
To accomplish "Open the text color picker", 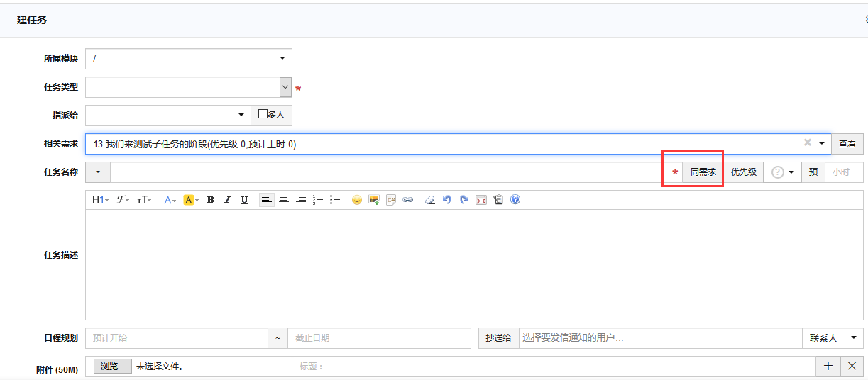I will point(170,200).
